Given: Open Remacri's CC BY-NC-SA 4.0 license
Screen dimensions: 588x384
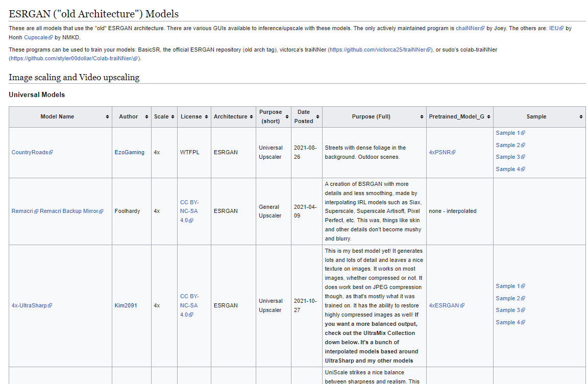Looking at the screenshot, I should [189, 211].
